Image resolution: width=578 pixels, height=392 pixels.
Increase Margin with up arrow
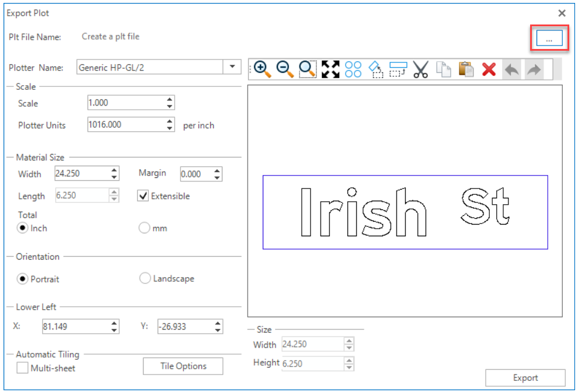click(217, 170)
